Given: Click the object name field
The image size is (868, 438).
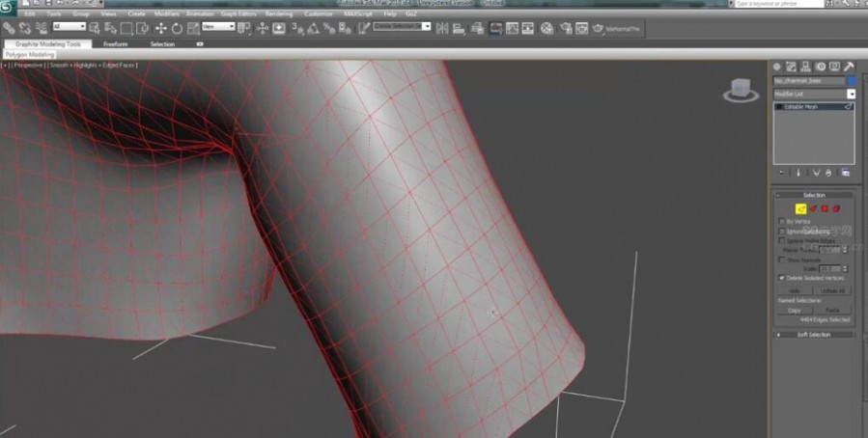Looking at the screenshot, I should tap(809, 81).
